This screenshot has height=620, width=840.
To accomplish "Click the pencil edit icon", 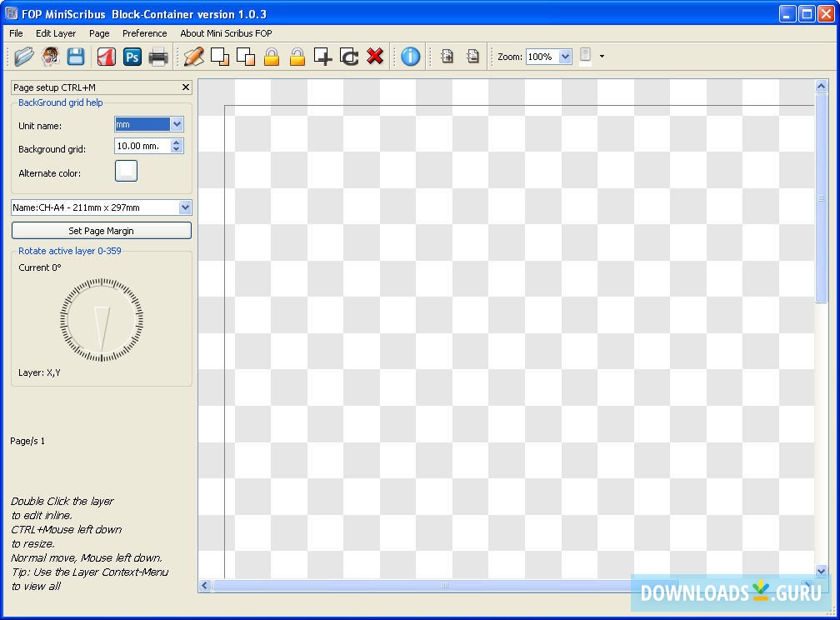I will pos(193,57).
